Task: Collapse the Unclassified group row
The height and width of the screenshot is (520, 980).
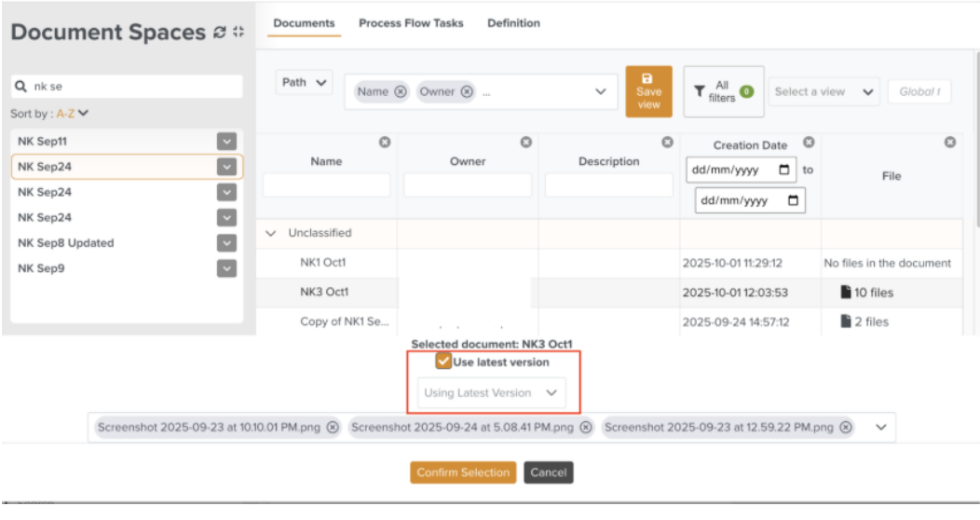Action: [272, 233]
